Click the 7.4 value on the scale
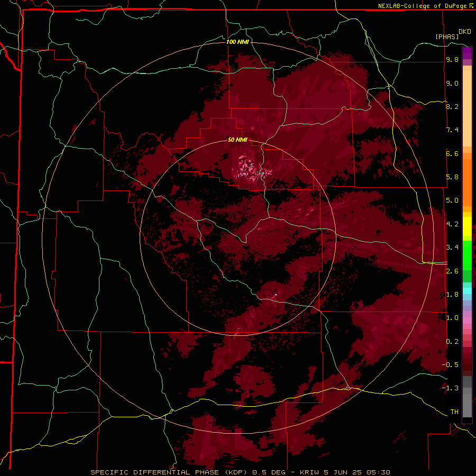The height and width of the screenshot is (476, 476). tap(452, 130)
